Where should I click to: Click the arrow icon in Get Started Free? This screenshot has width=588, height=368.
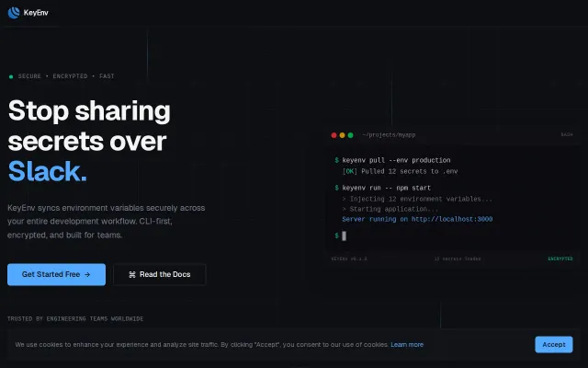(x=87, y=274)
